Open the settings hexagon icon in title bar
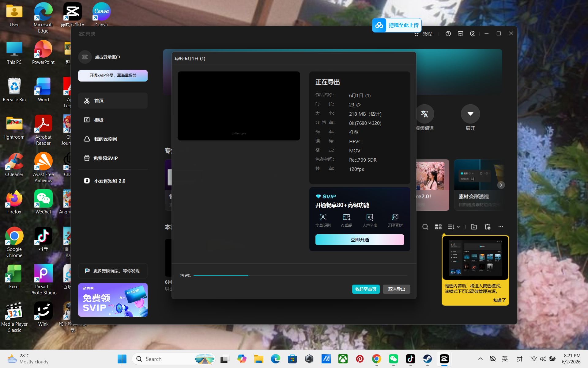 tap(473, 34)
